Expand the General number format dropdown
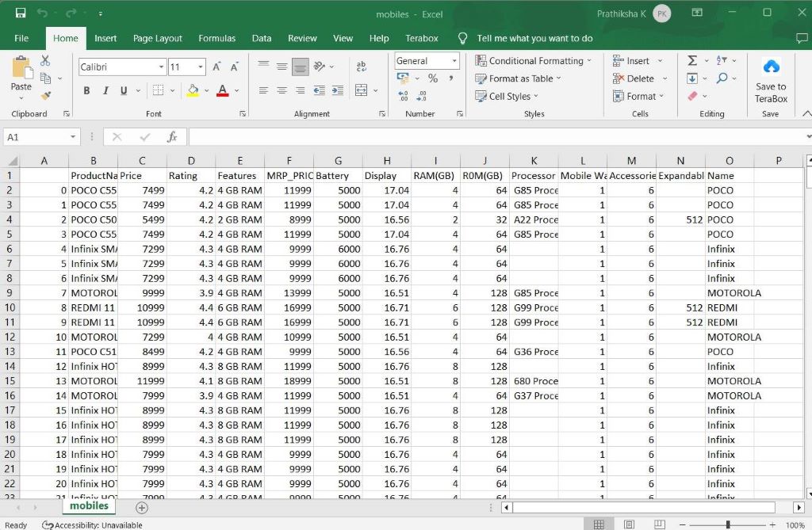 point(454,61)
